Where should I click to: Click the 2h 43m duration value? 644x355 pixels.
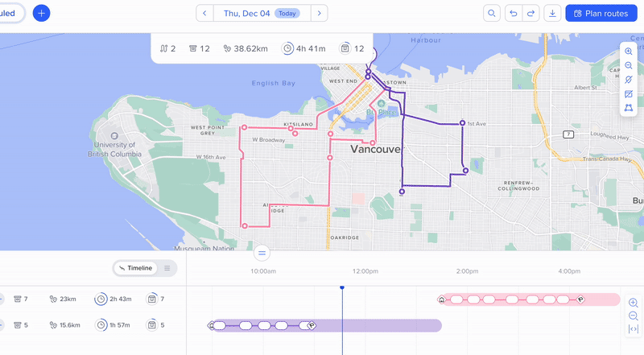click(x=120, y=299)
